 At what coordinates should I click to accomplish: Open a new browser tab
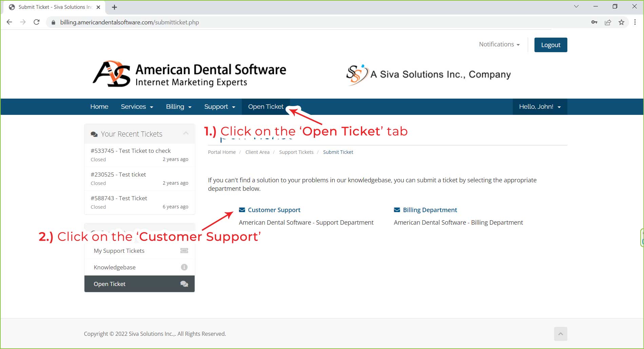coord(115,7)
